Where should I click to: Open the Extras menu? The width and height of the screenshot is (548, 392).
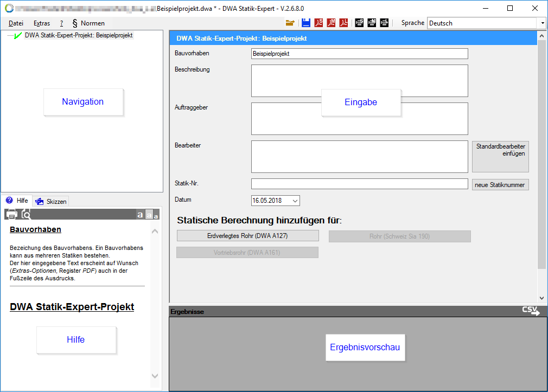42,23
